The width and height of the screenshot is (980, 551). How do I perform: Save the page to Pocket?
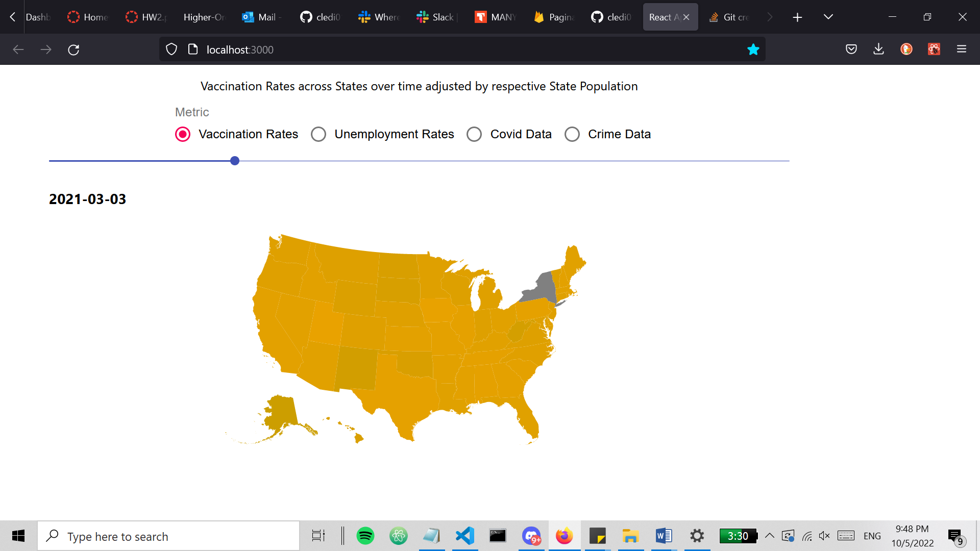pos(851,49)
